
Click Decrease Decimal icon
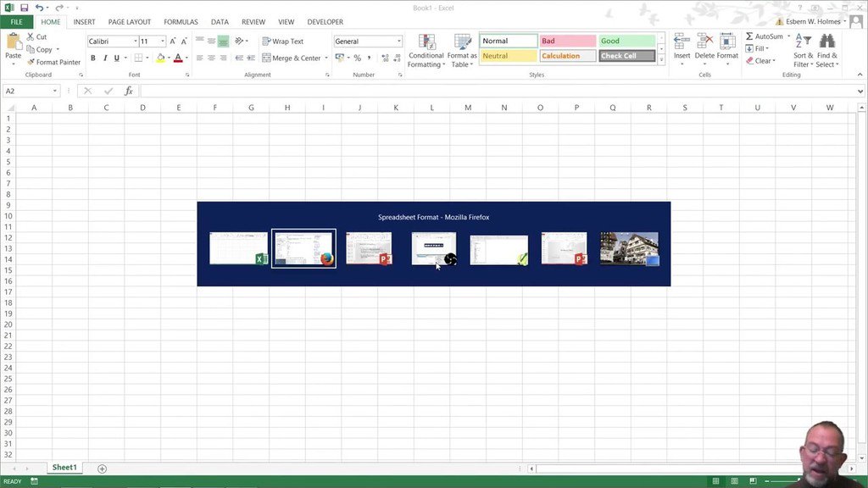(x=397, y=58)
